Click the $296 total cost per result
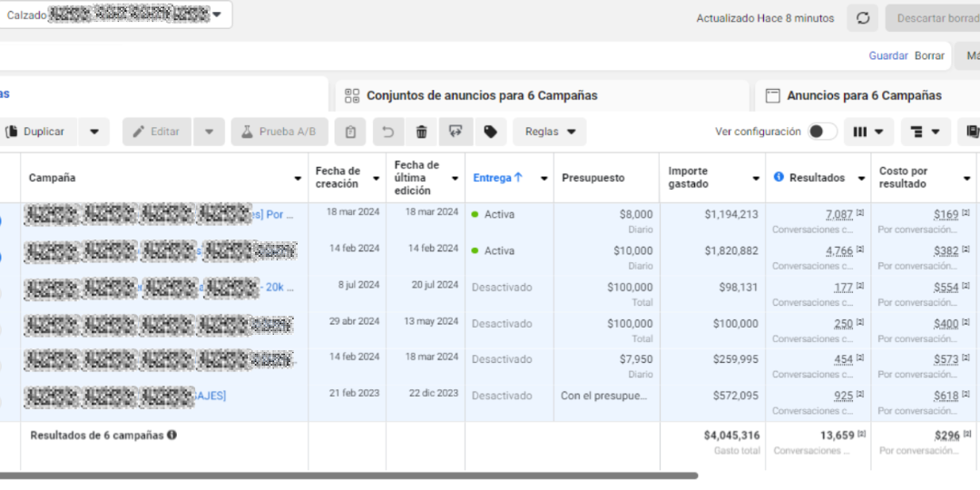 946,435
